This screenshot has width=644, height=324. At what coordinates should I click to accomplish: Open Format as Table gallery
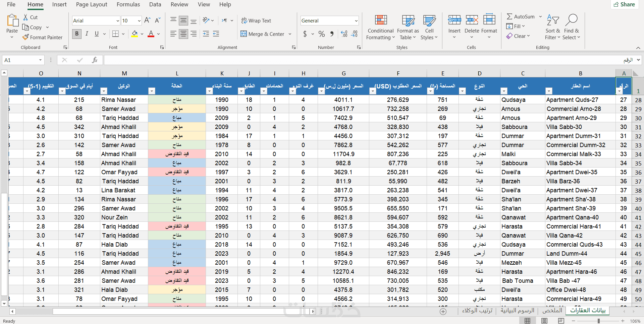click(408, 27)
